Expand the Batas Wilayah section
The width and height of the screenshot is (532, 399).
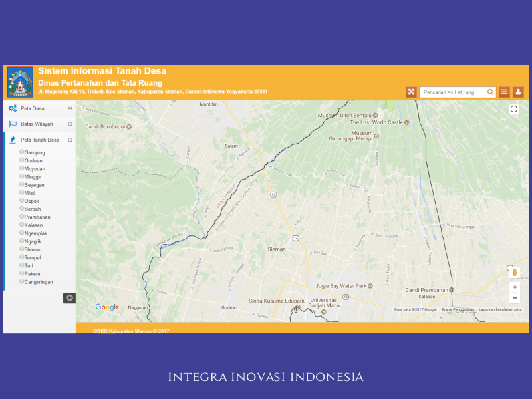(70, 124)
